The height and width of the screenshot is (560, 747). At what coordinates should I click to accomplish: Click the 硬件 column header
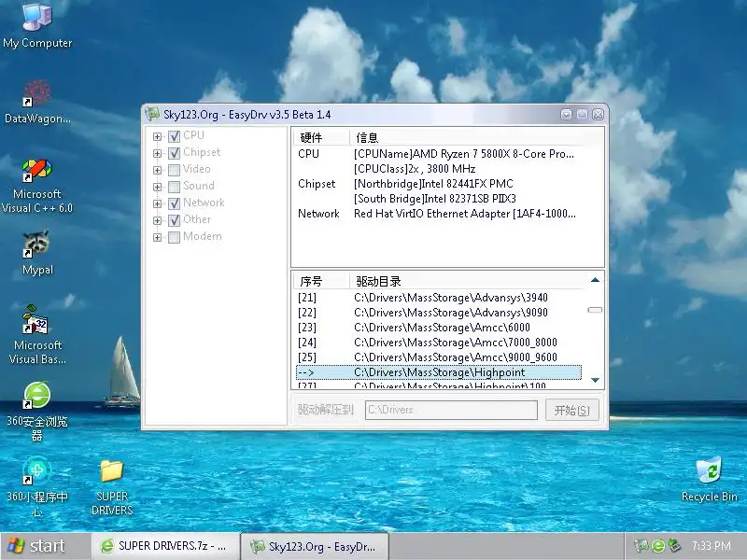pos(320,137)
